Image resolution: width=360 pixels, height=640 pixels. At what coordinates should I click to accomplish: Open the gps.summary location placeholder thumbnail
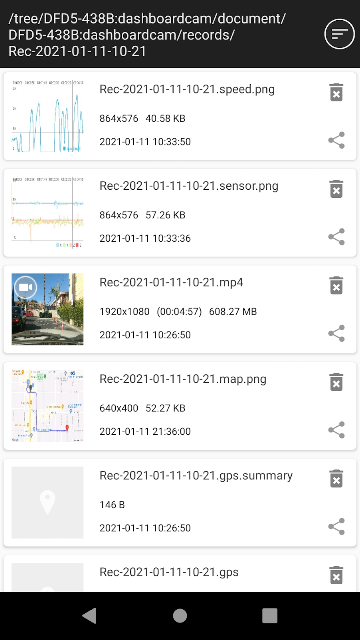[x=47, y=502]
